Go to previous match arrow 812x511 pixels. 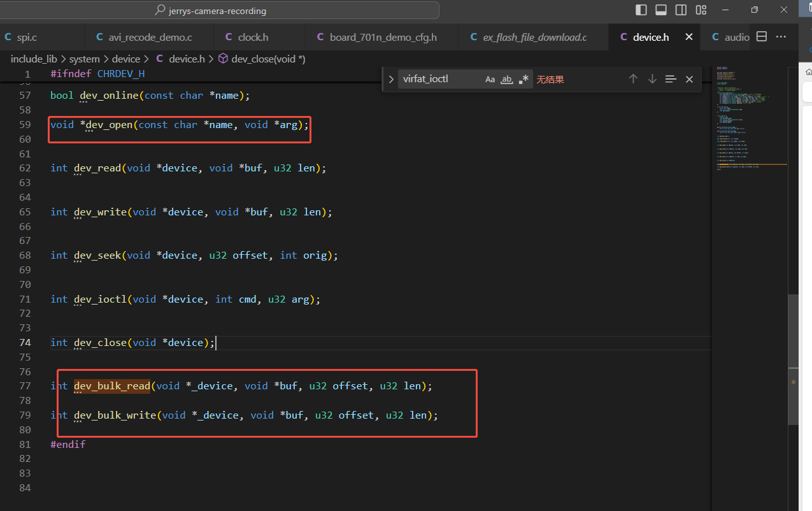click(x=633, y=79)
